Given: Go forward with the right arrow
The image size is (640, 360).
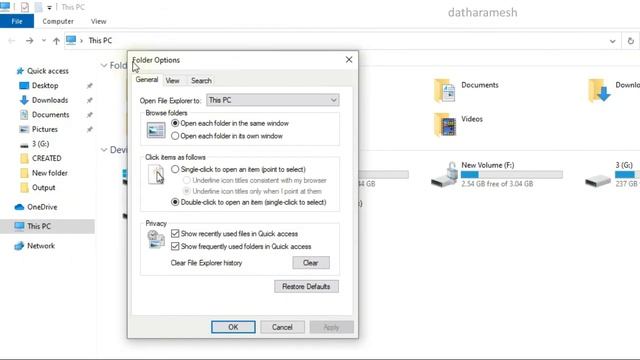Looking at the screenshot, I should point(29,41).
